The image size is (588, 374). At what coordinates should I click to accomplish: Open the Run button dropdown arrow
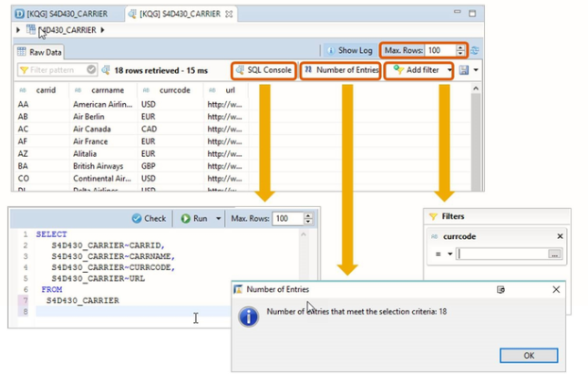pyautogui.click(x=219, y=219)
